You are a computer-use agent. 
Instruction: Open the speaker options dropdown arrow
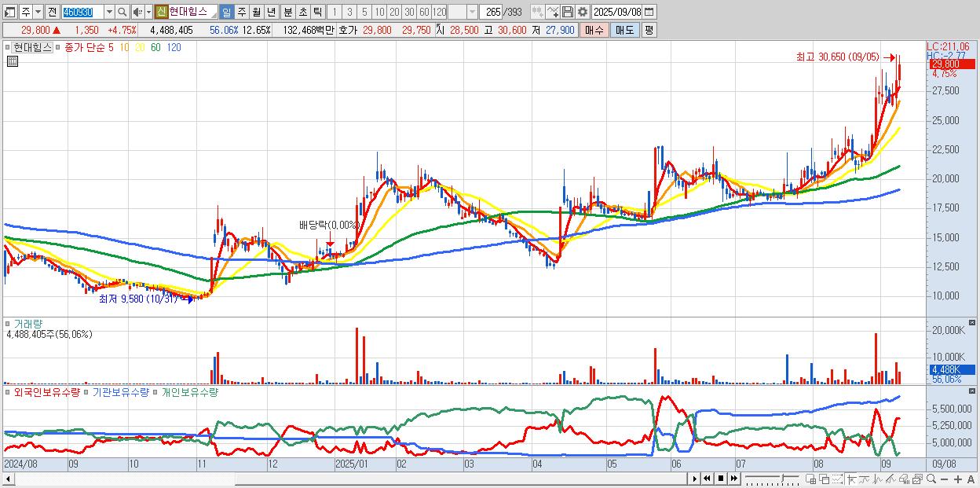148,12
